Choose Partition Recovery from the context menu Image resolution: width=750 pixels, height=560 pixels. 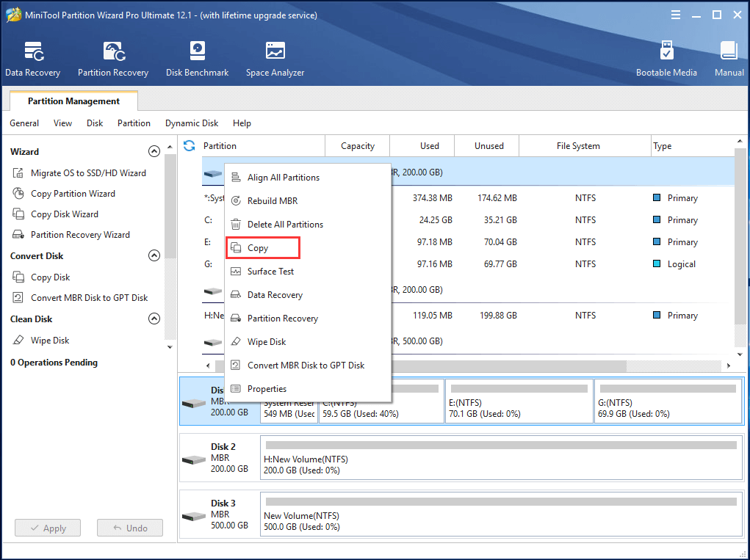(308, 319)
